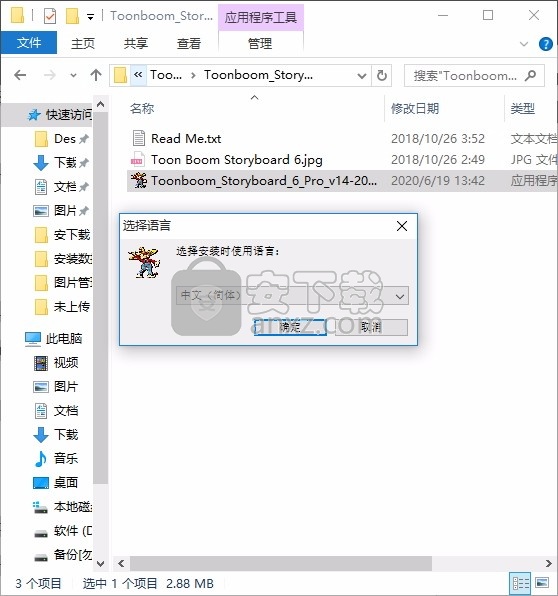Switch to the 主页 ribbon tab
The height and width of the screenshot is (596, 558).
pyautogui.click(x=82, y=43)
